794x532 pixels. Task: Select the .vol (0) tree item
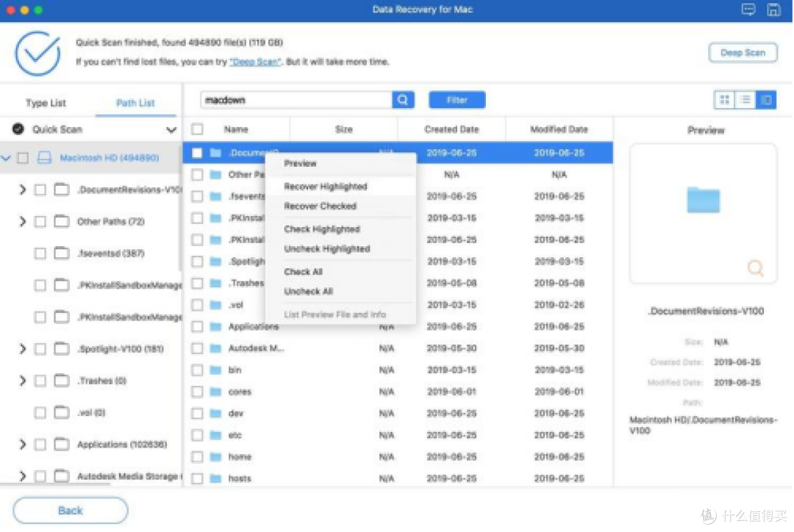[x=91, y=412]
